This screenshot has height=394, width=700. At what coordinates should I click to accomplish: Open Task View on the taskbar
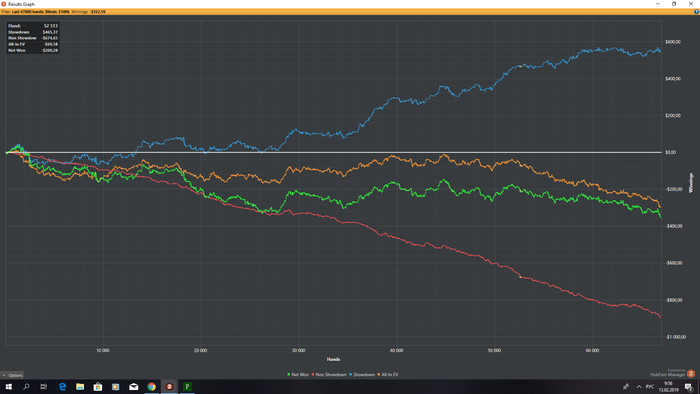coord(44,387)
